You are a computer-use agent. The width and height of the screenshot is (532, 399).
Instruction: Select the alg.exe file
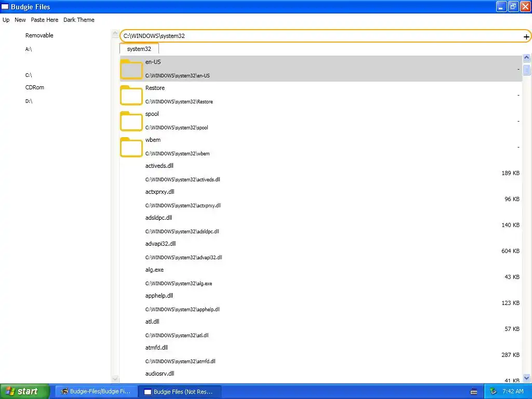(x=321, y=276)
